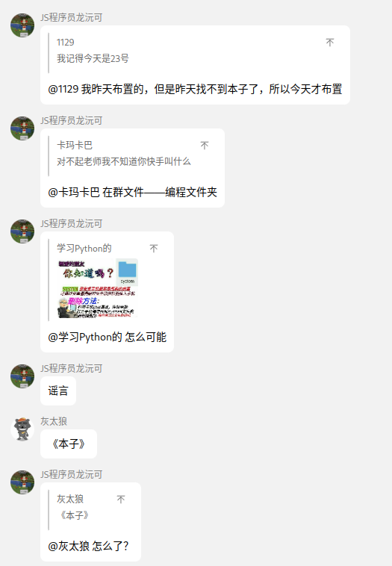392x566 pixels.
Task: Open quoted image thumbnail with system folder
Action: pyautogui.click(x=98, y=288)
